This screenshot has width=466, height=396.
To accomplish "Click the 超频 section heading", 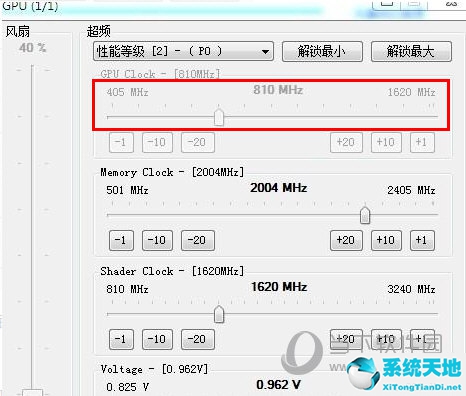I will pos(98,31).
